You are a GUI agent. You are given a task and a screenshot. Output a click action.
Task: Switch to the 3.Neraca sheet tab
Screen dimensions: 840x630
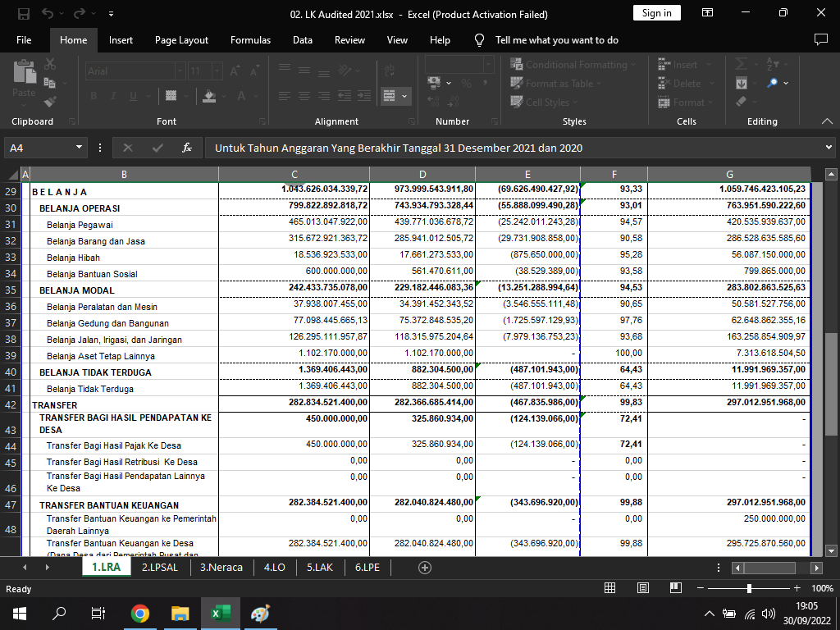tap(221, 567)
